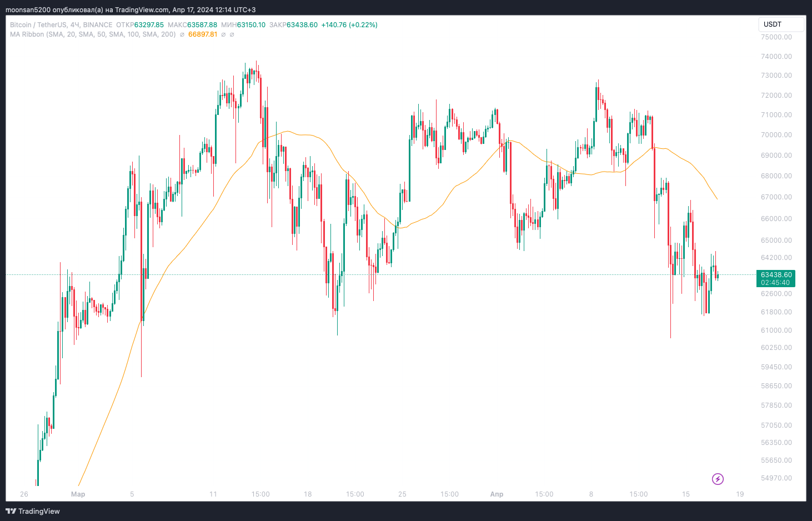
Task: Click the 69000.00 price axis label
Action: pos(776,156)
